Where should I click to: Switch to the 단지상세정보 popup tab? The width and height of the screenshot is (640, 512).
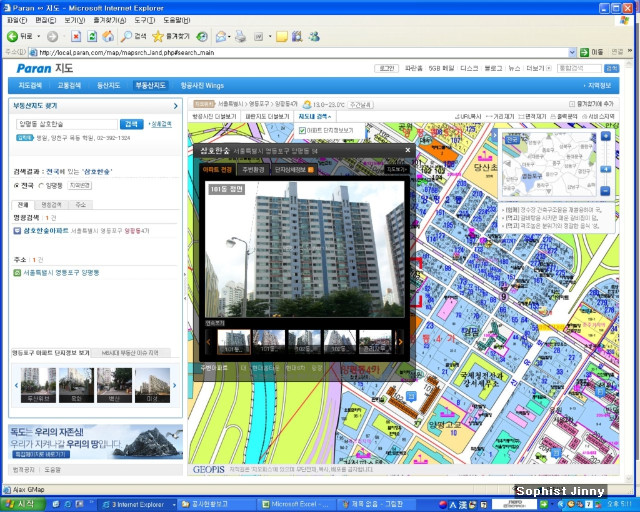(x=294, y=169)
